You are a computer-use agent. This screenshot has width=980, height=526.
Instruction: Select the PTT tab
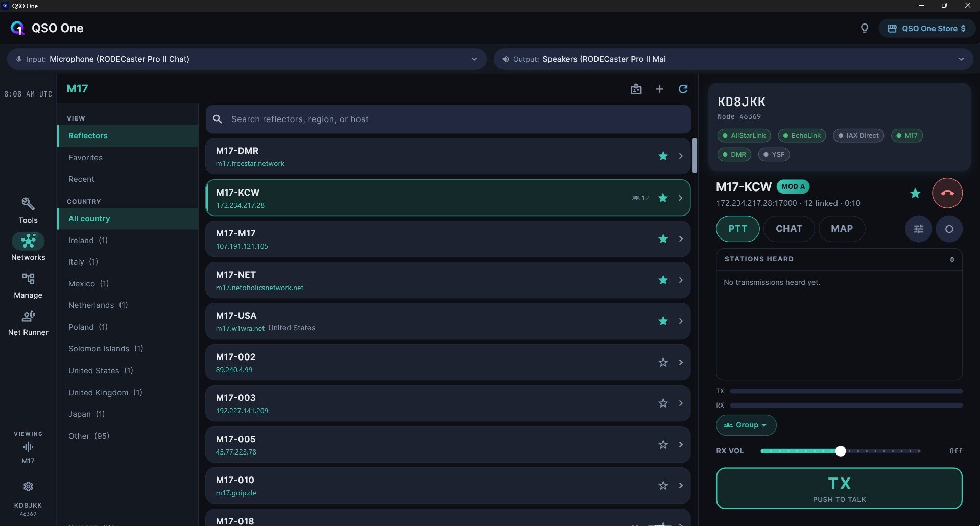click(x=737, y=229)
